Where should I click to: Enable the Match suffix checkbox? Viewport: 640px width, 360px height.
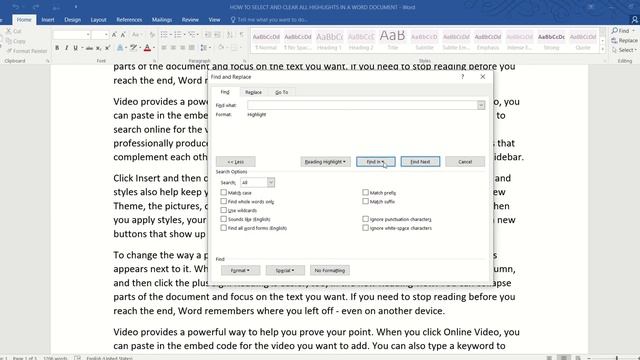point(365,201)
